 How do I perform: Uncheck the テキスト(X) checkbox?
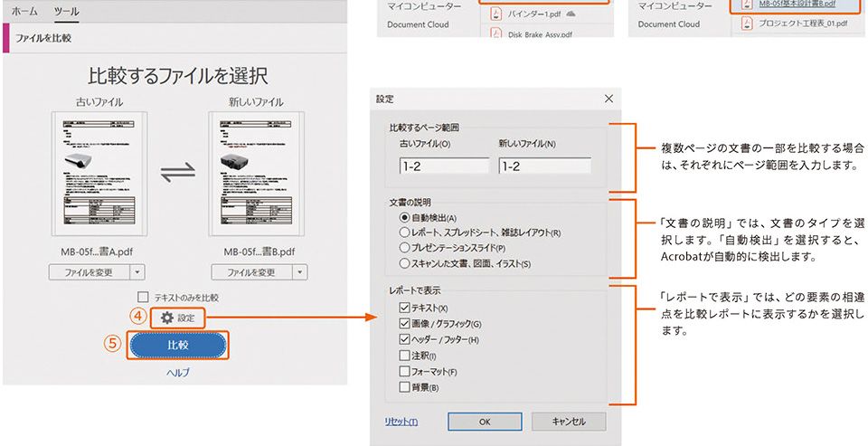click(404, 308)
